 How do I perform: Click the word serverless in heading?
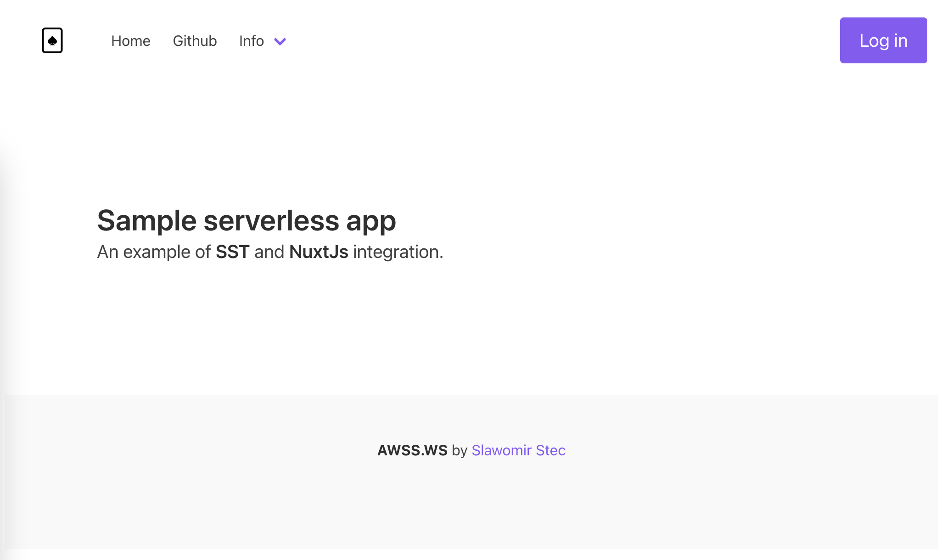[x=272, y=221]
